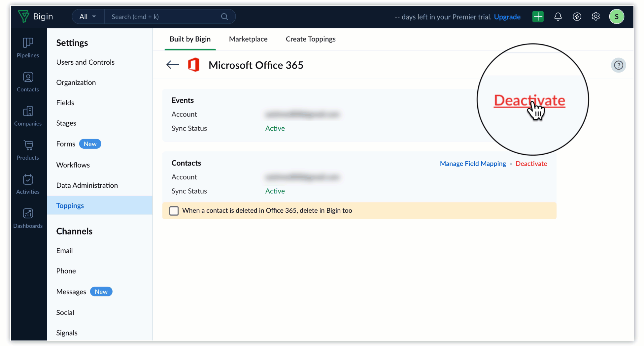Open Users and Controls settings

(85, 62)
